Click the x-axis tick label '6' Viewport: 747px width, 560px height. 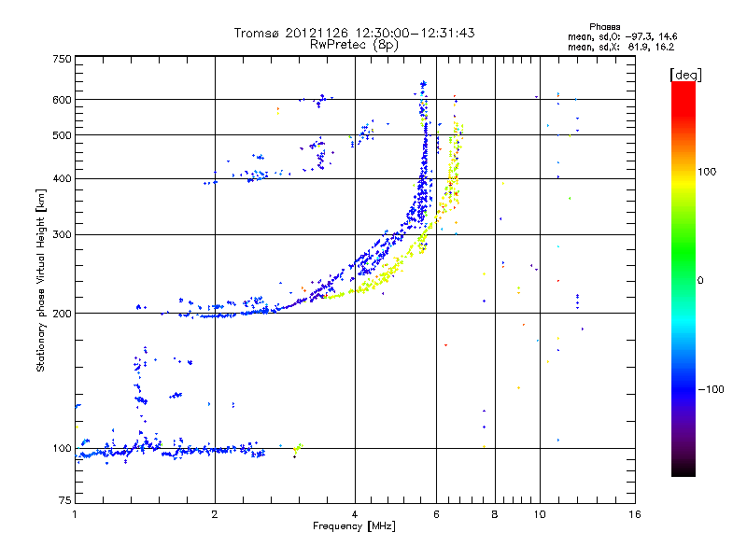point(436,514)
